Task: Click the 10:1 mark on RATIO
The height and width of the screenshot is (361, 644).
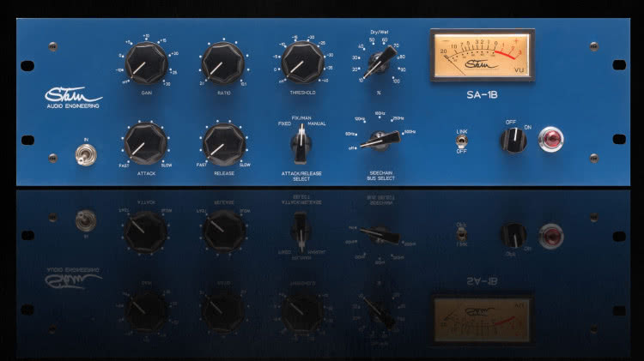Action: (244, 84)
